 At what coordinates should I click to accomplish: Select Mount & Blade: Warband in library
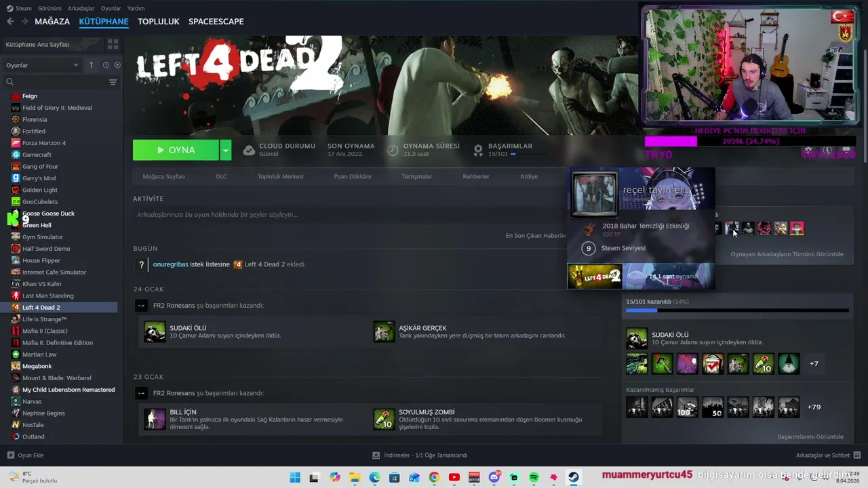tap(56, 378)
